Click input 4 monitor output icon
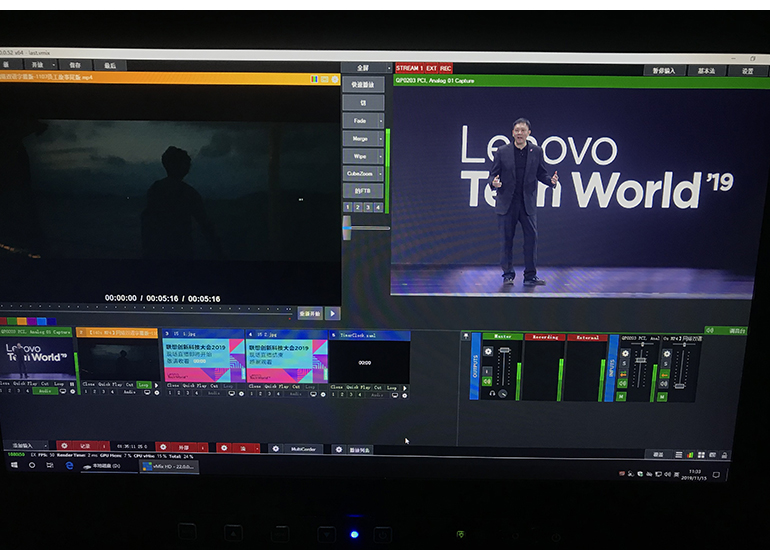 313,394
